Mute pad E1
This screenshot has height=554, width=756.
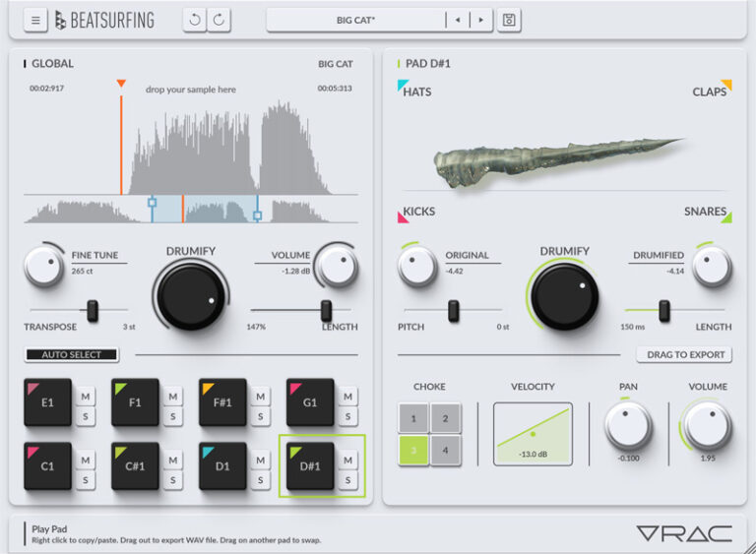tap(86, 397)
